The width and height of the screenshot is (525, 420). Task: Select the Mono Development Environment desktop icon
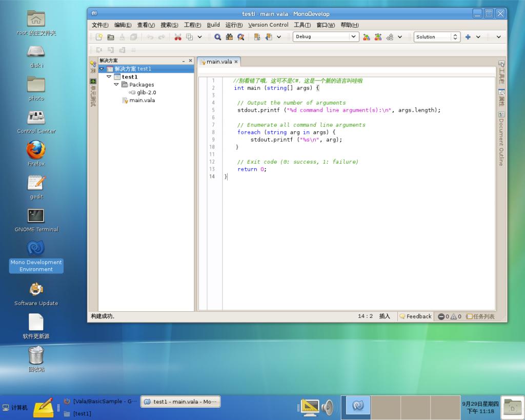tap(36, 256)
